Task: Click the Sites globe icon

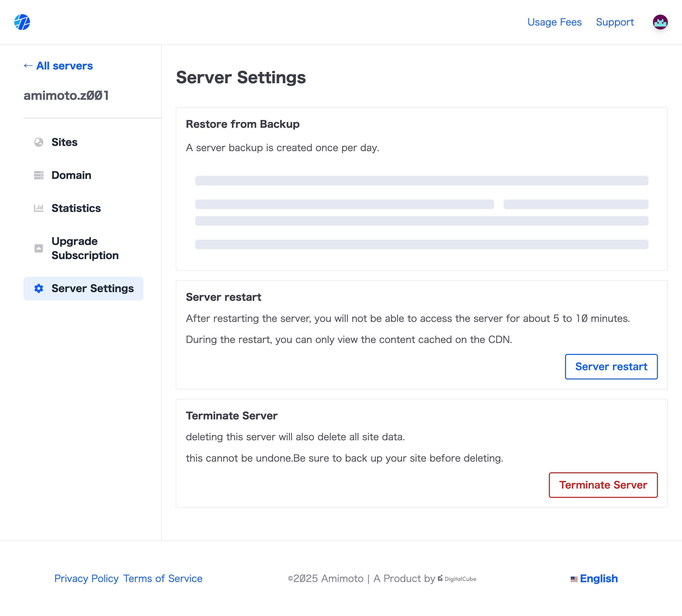Action: coord(38,142)
